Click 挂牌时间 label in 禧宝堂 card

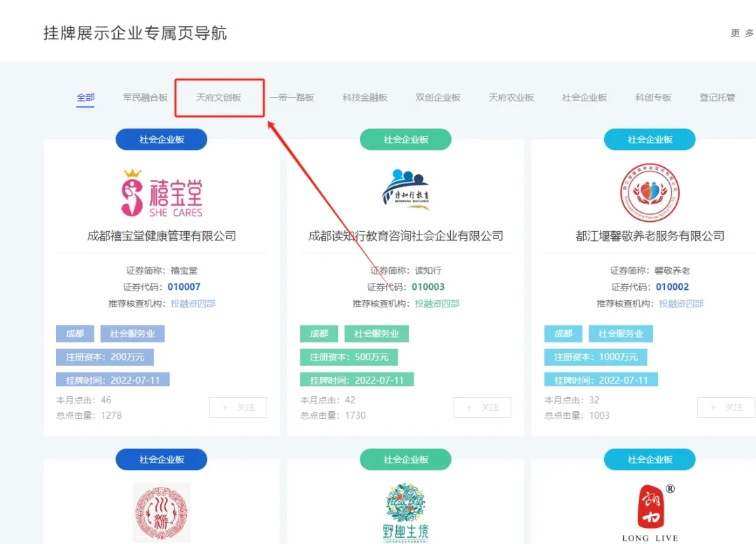click(113, 380)
